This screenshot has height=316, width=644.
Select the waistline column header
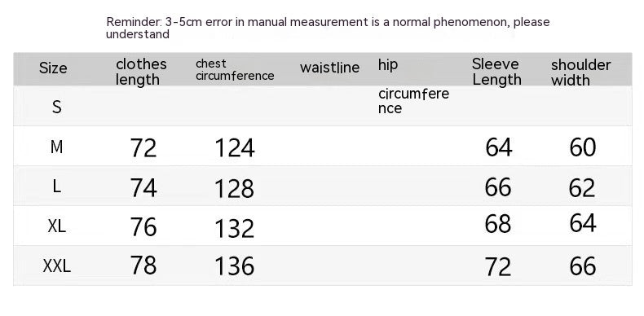coord(330,68)
